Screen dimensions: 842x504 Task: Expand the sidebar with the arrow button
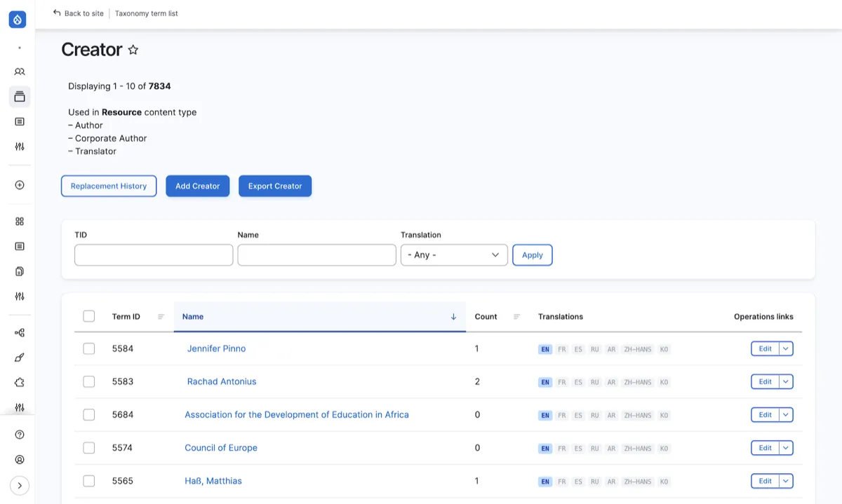(20, 485)
